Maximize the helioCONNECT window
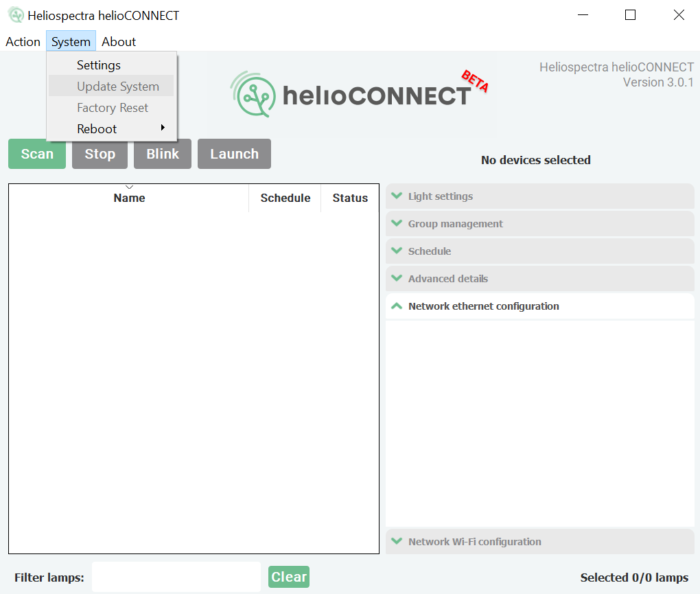 point(631,15)
